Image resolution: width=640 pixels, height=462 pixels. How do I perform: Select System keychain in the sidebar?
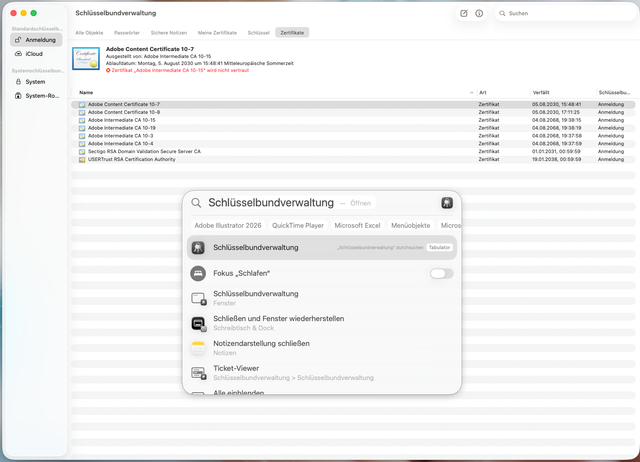pyautogui.click(x=36, y=82)
